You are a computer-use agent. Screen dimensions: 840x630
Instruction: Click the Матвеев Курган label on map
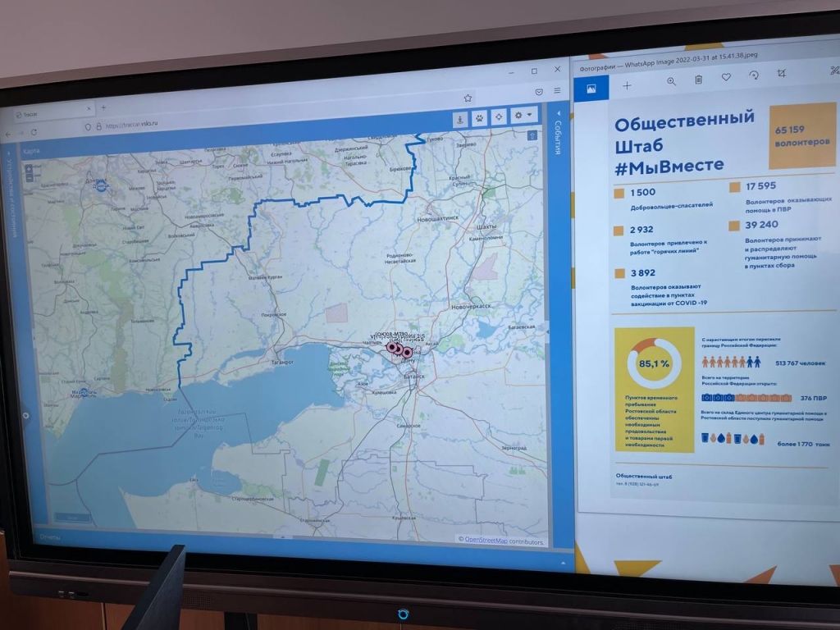[265, 277]
